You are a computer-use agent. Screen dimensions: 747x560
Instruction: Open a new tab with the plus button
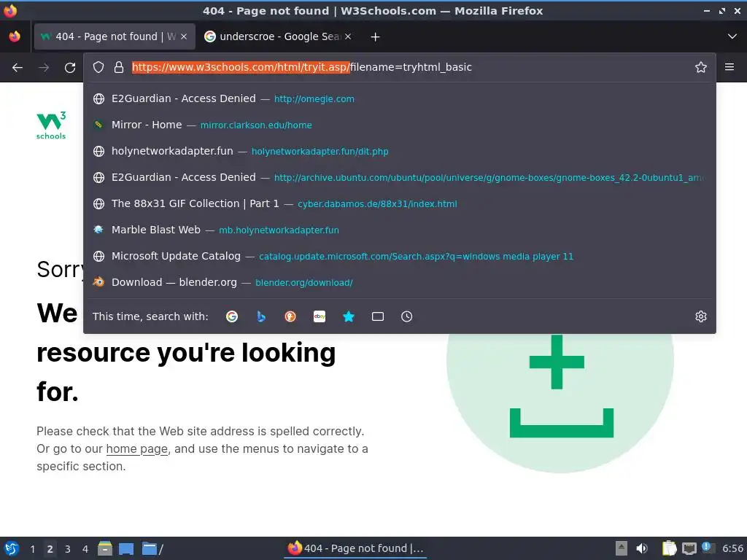click(x=376, y=36)
